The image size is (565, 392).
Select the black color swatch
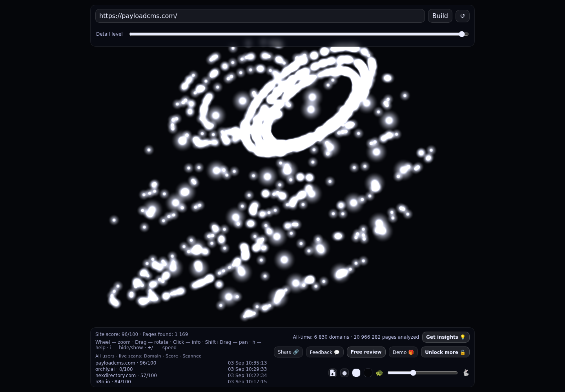pos(368,373)
